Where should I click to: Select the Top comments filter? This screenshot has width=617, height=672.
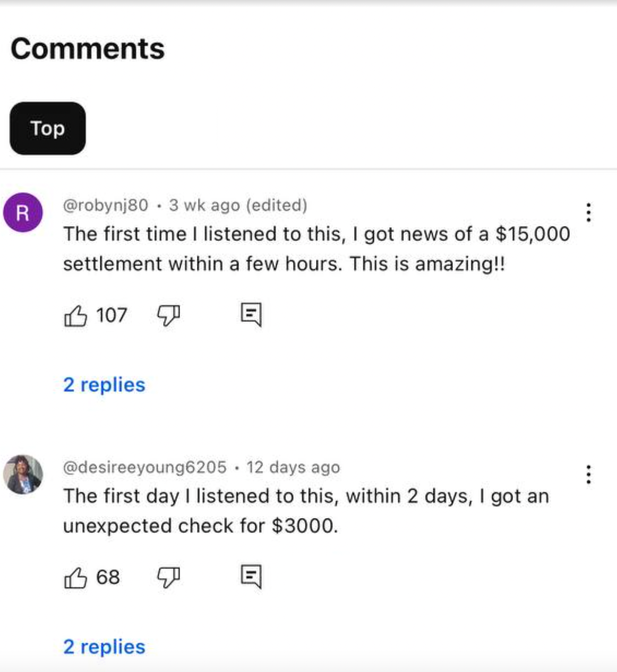point(48,128)
